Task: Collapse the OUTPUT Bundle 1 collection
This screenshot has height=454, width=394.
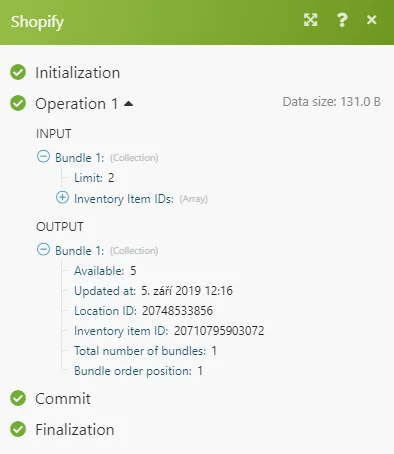Action: point(43,249)
